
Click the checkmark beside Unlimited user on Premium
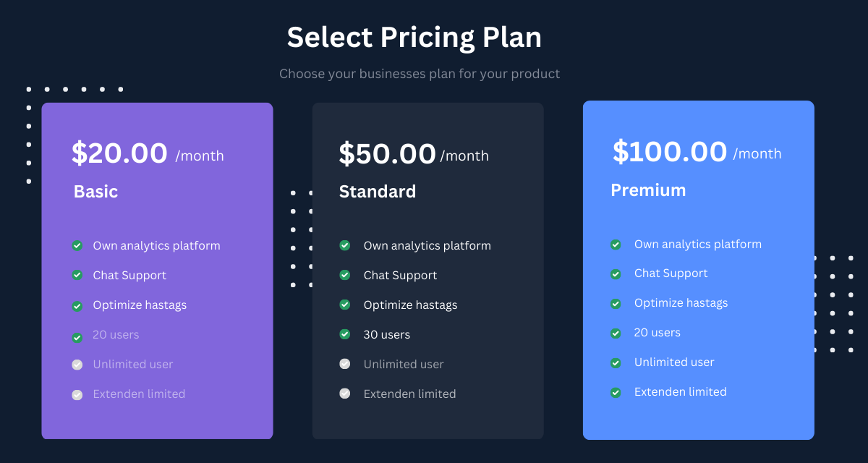(616, 362)
